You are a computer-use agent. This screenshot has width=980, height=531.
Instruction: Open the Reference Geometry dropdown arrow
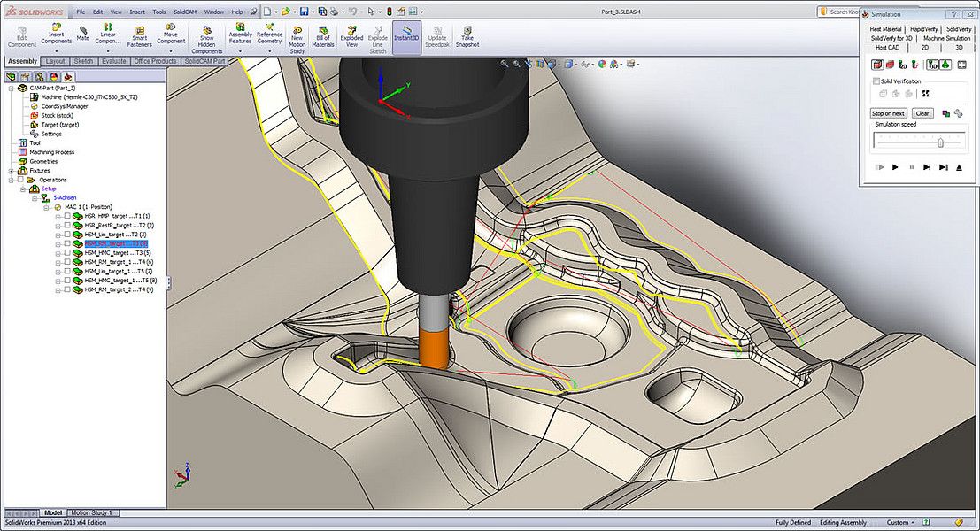pyautogui.click(x=269, y=50)
